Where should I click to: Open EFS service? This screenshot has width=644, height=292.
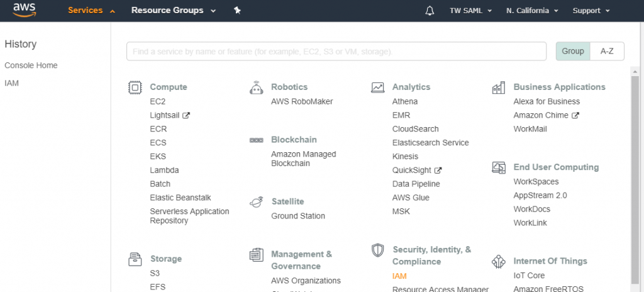coord(158,287)
